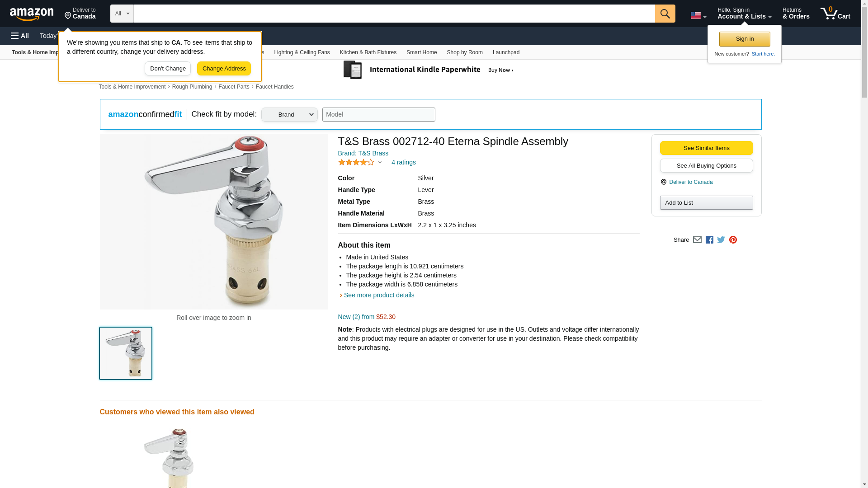Click the search magnifier button

[x=665, y=14]
